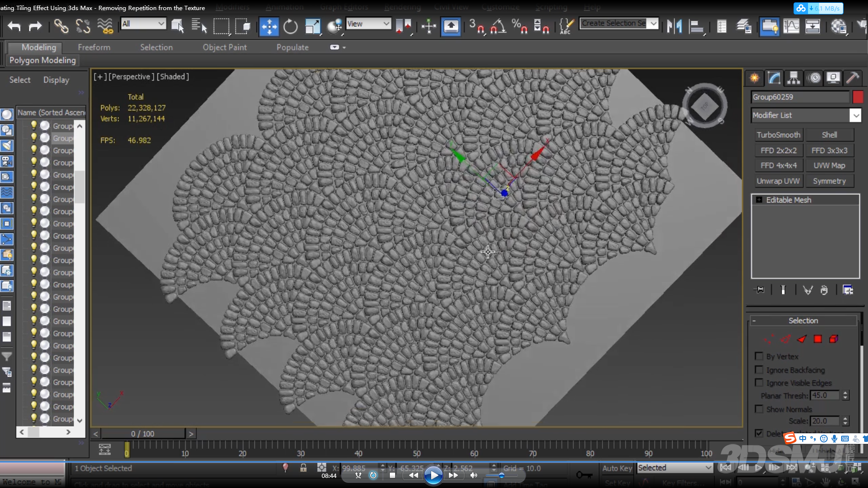Adjust the video player volume slider
This screenshot has height=488, width=868.
tap(502, 476)
